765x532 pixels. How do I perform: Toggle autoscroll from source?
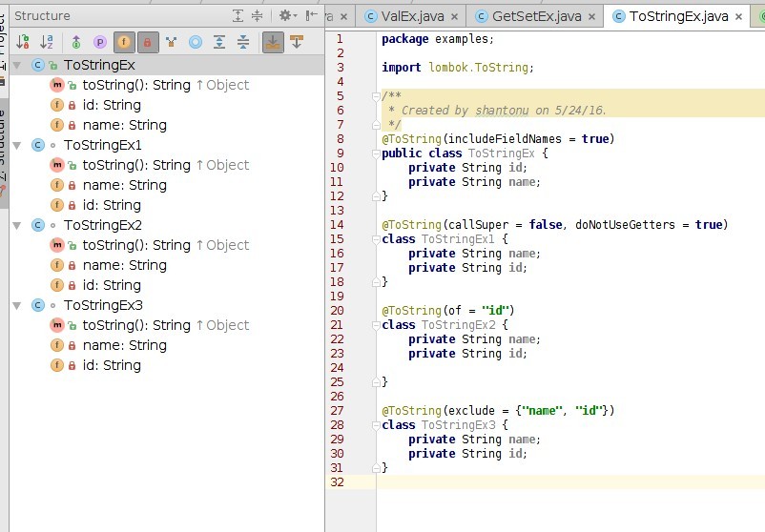[297, 42]
